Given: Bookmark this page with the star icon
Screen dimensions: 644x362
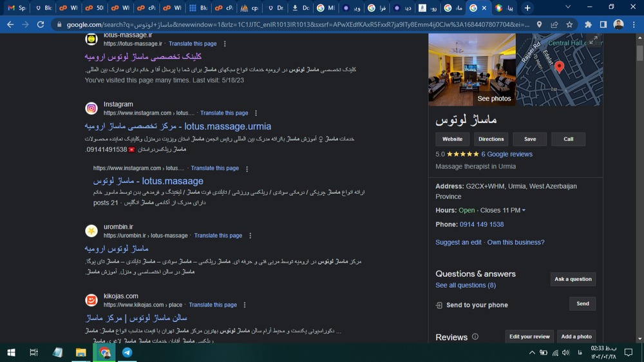Looking at the screenshot, I should (x=569, y=24).
